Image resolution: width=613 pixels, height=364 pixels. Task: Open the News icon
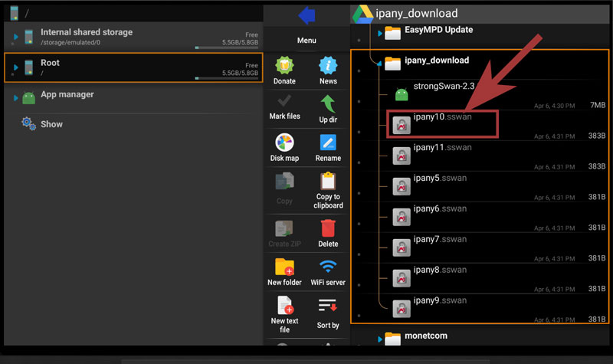[x=328, y=67]
